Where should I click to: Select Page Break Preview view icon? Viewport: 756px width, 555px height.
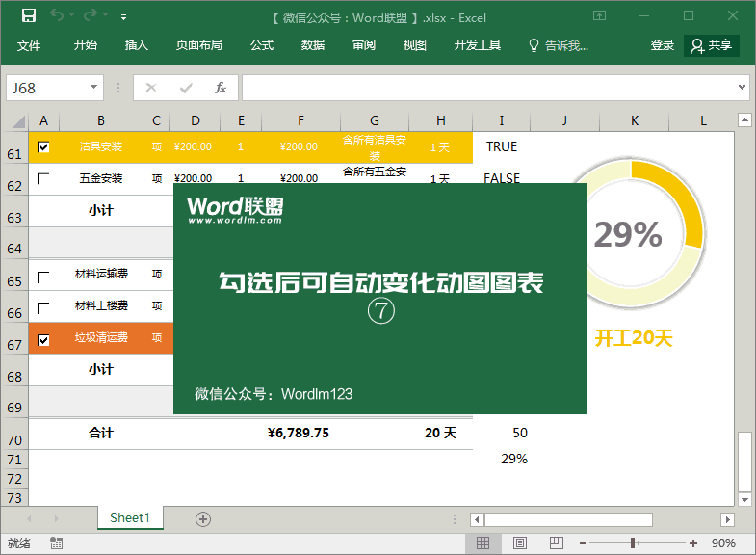pos(556,543)
